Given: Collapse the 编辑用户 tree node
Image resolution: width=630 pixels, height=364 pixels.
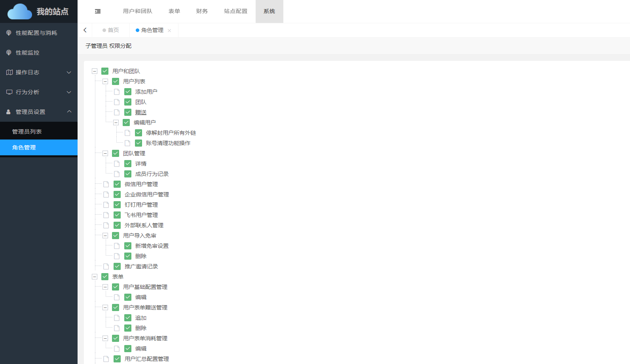Looking at the screenshot, I should click(x=116, y=123).
